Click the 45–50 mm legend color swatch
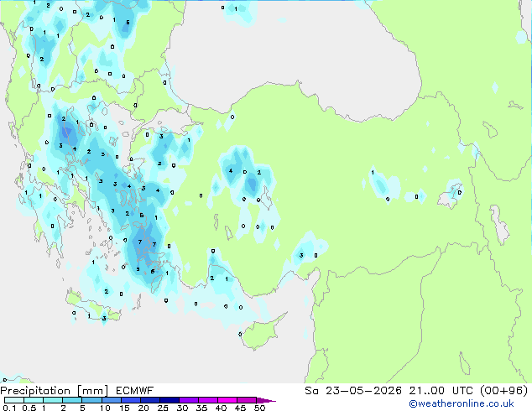This screenshot has width=532, height=411. (x=247, y=400)
